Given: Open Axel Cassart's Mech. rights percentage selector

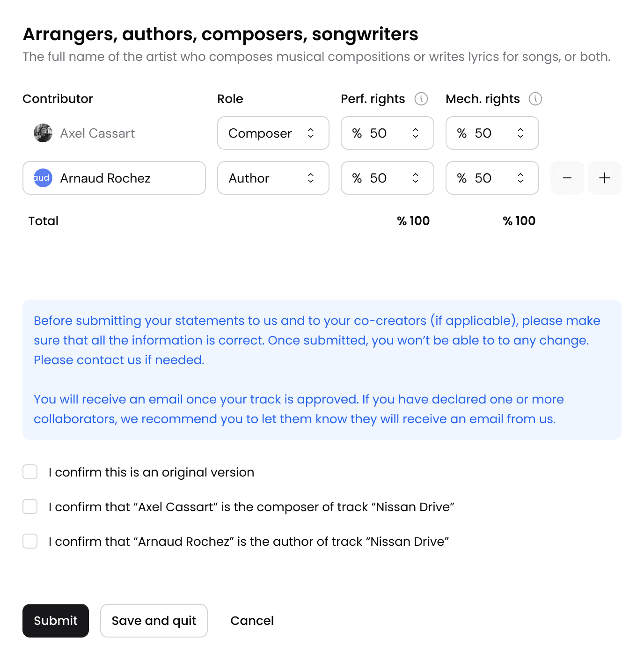Looking at the screenshot, I should pos(492,133).
